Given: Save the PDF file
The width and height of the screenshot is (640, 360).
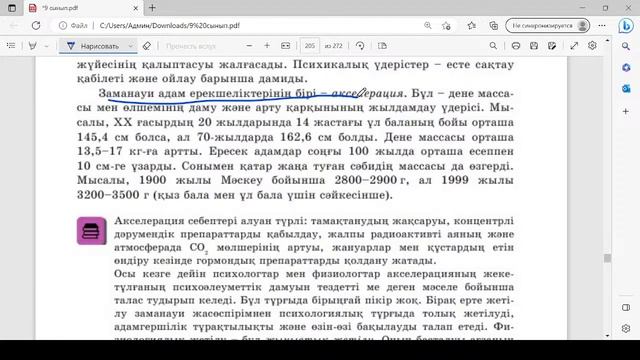Looking at the screenshot, I should (x=534, y=46).
